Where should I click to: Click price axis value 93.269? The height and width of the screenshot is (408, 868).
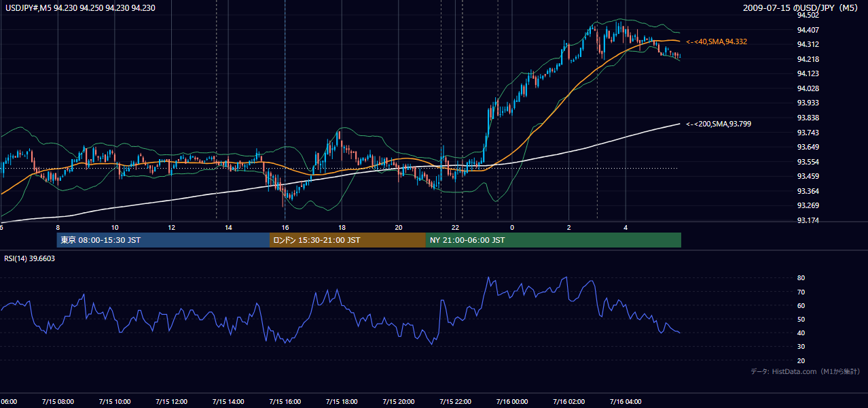[808, 205]
